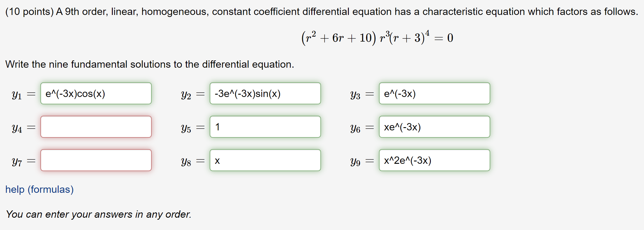Click the y1 label beside first field
This screenshot has height=230, width=644.
17,95
